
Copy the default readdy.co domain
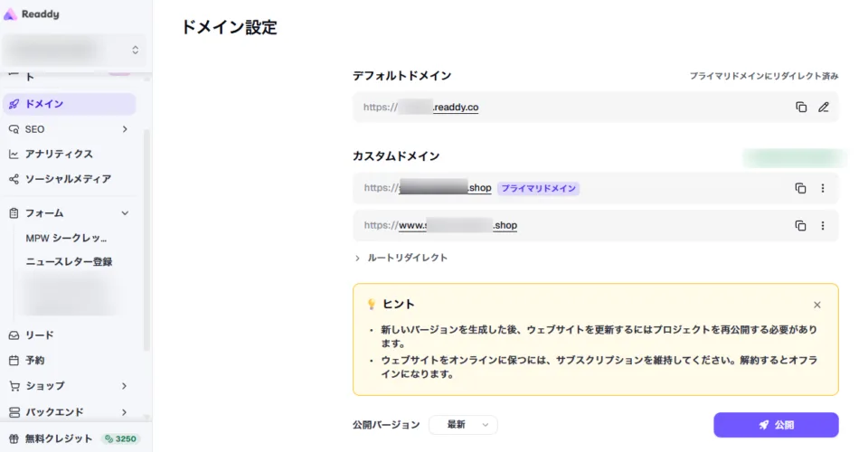pos(801,108)
